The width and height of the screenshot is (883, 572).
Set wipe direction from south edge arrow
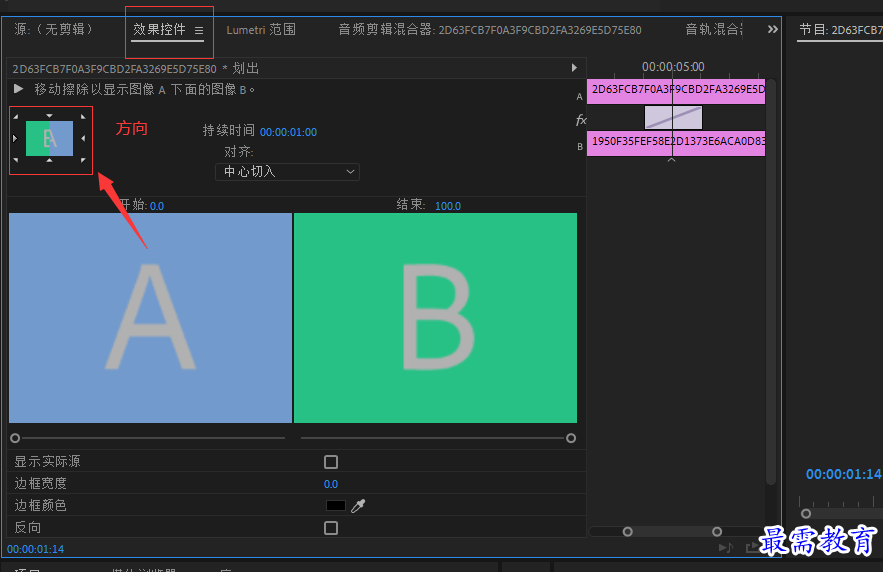[50, 160]
